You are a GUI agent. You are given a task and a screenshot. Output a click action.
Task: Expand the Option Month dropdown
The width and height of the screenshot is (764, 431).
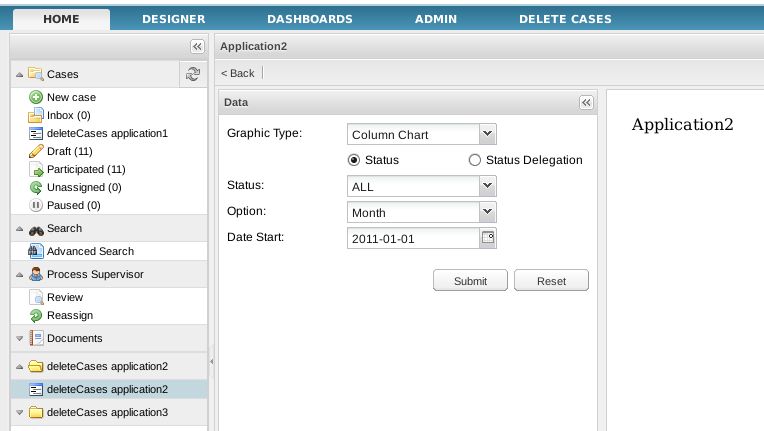pos(487,212)
